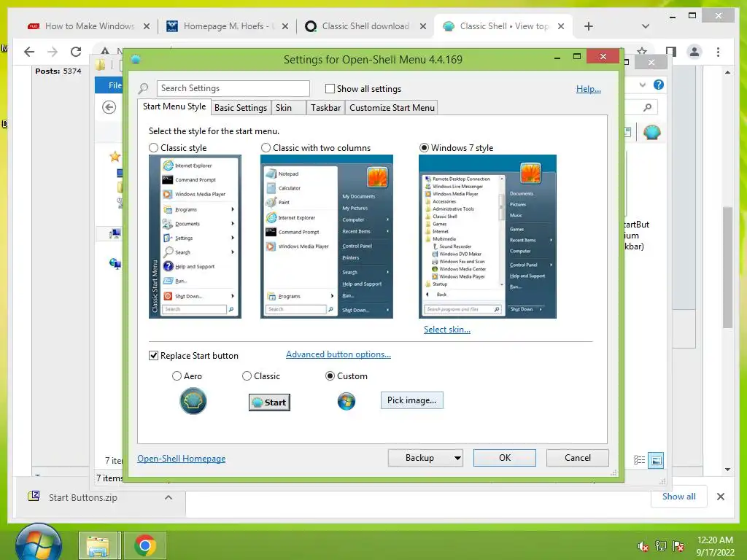
Task: Close the Classic Shell download tab
Action: tap(422, 26)
